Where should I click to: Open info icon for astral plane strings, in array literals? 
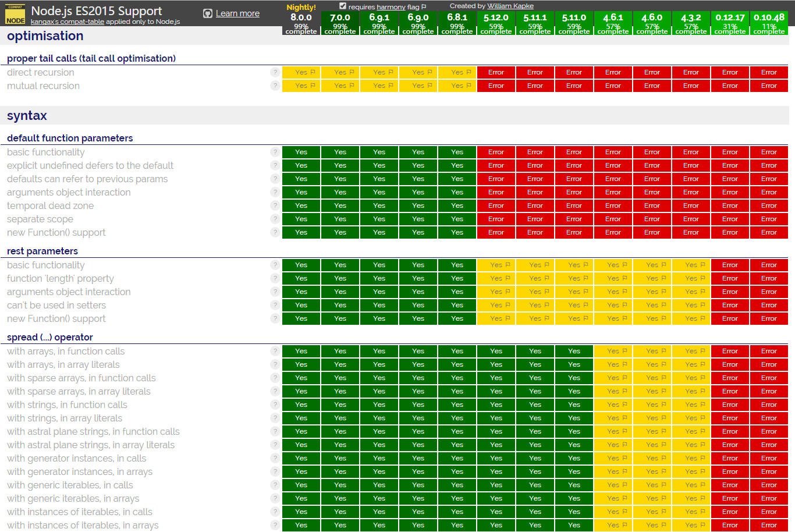click(x=275, y=445)
